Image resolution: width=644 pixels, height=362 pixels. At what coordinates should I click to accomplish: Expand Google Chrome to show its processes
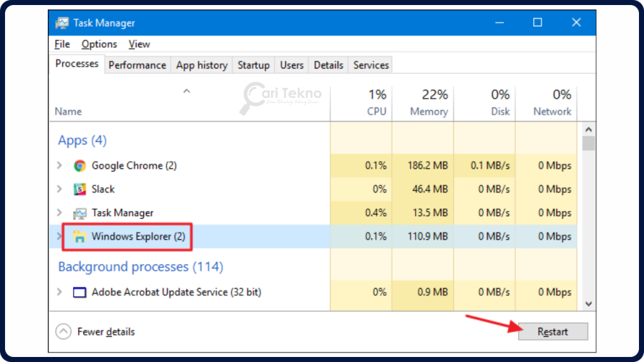click(58, 165)
